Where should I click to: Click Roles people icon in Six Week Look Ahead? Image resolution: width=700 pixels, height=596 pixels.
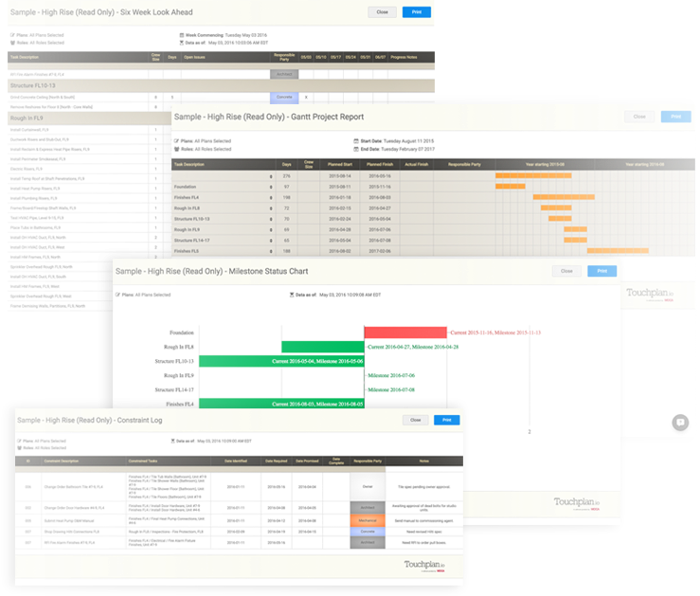(12, 43)
